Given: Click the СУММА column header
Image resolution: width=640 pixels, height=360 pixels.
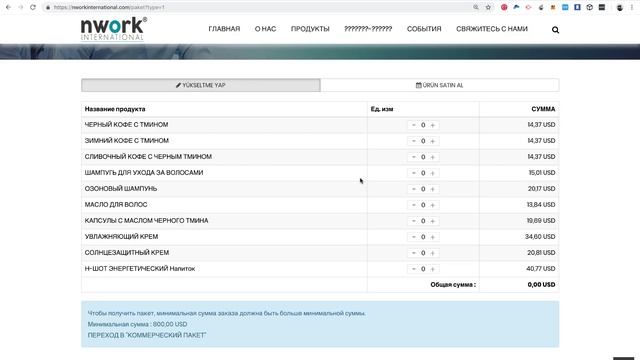Looking at the screenshot, I should point(543,109).
